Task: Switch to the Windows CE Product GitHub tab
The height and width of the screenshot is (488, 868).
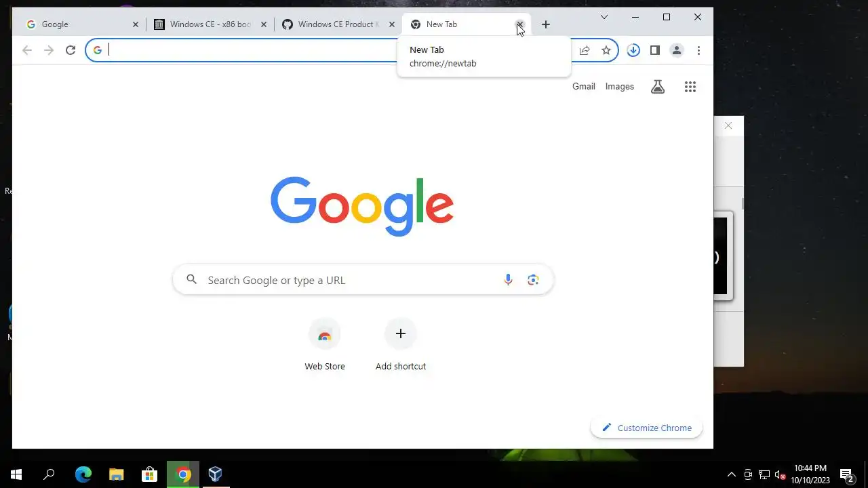Action: pyautogui.click(x=338, y=24)
